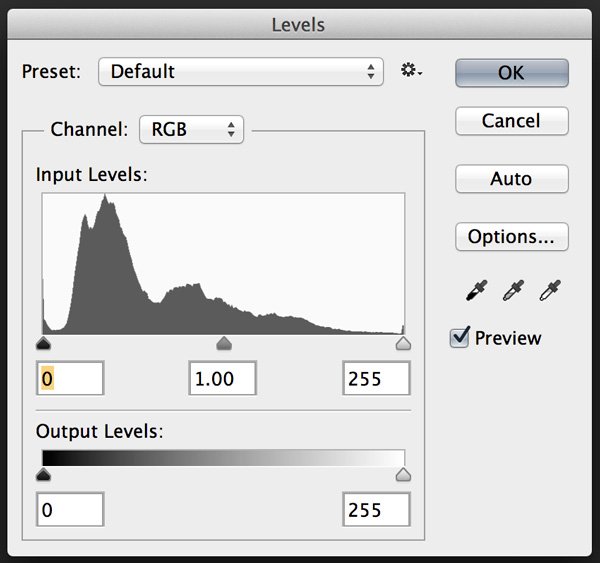
Task: Open the Channel dropdown showing RGB
Action: [x=191, y=129]
